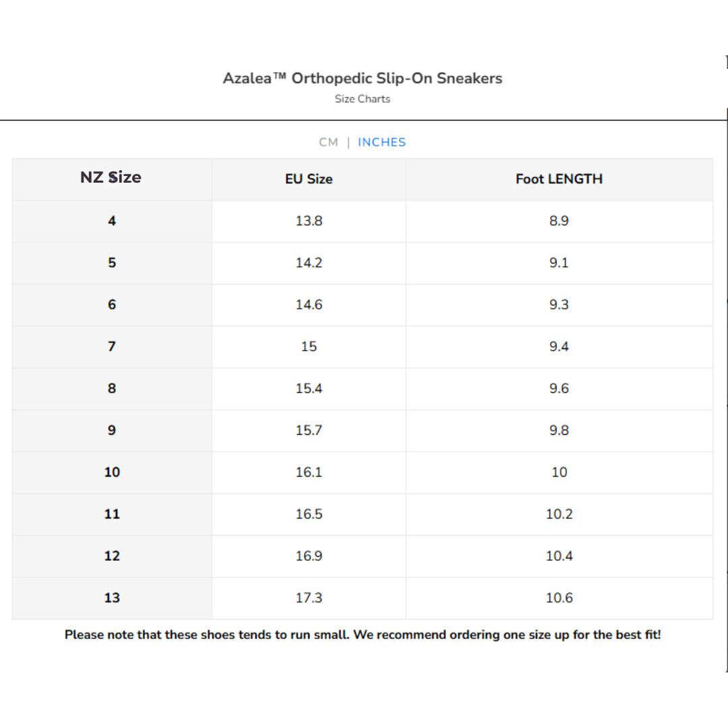
Task: Click the Azalea Orthopedic Slip-On Sneakers title
Action: click(x=363, y=78)
